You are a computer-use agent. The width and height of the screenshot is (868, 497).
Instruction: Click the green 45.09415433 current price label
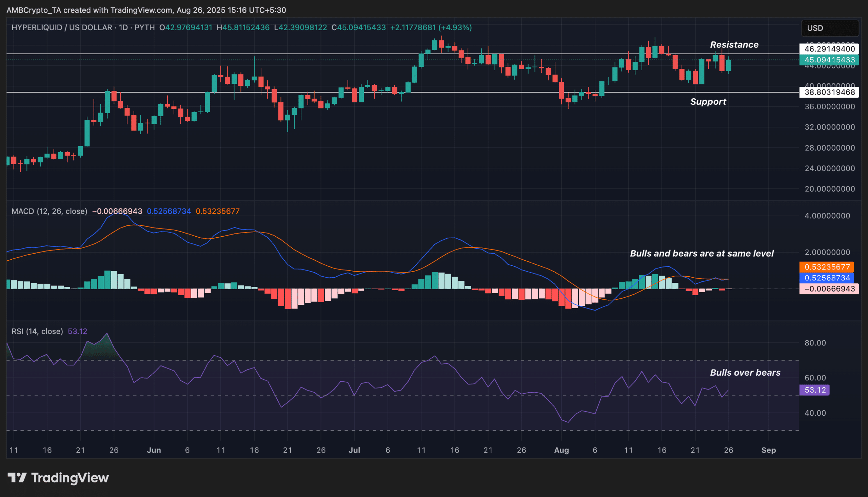pos(829,60)
